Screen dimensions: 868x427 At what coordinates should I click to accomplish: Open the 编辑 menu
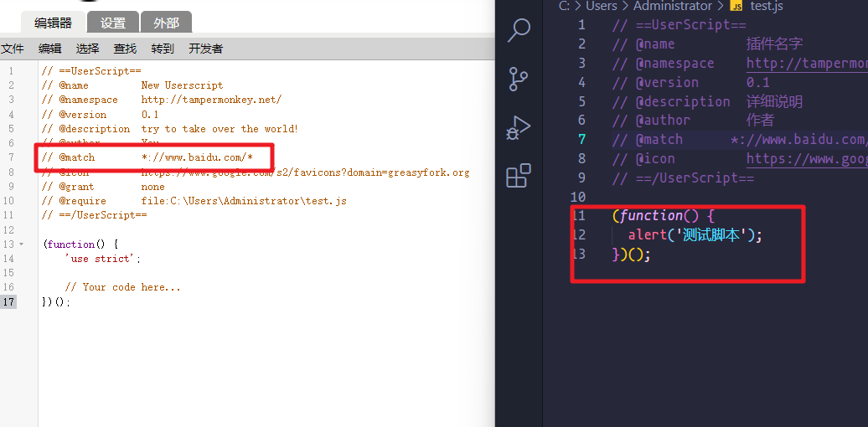pos(50,49)
